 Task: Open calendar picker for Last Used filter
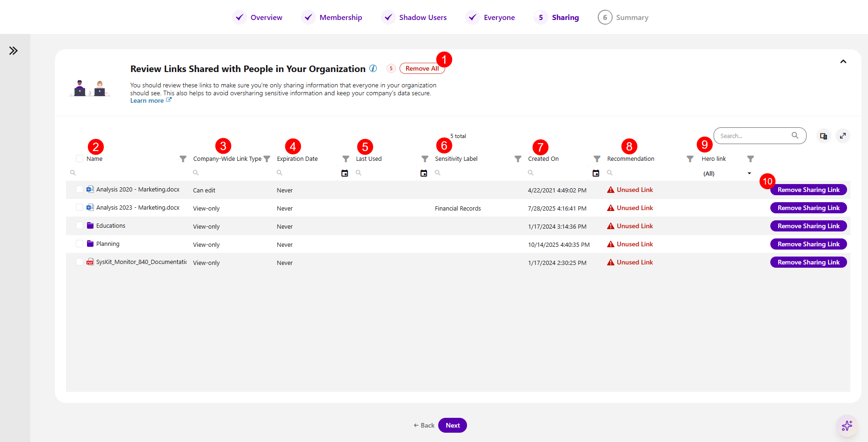pos(424,173)
